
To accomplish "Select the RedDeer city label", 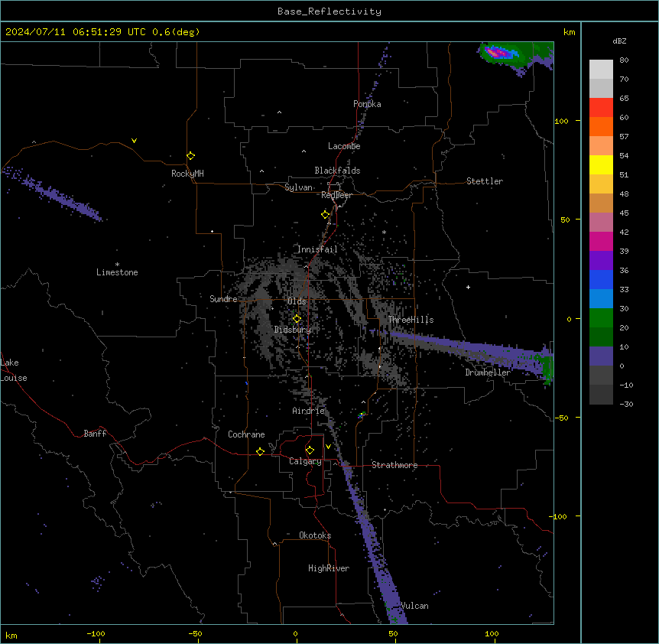I will (x=336, y=195).
